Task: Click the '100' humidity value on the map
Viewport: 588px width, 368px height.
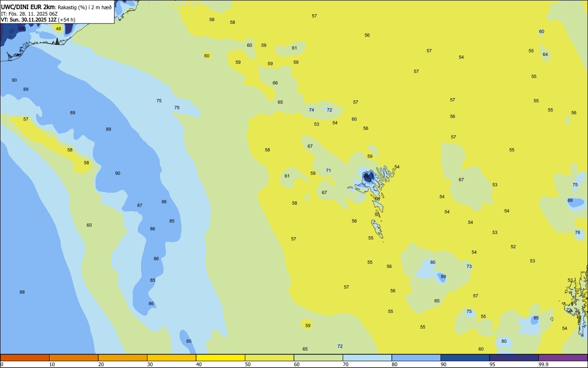Action: pos(22,29)
